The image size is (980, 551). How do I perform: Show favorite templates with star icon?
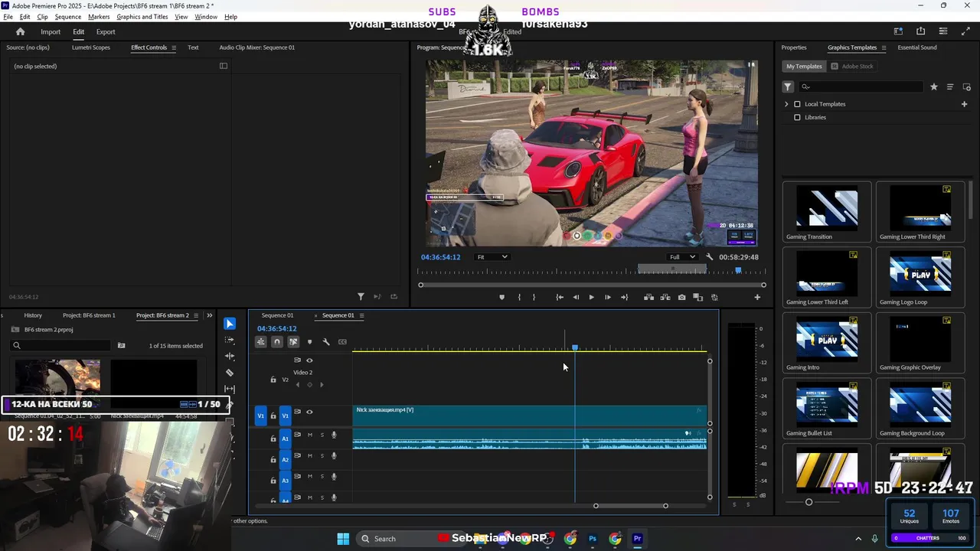click(x=933, y=87)
